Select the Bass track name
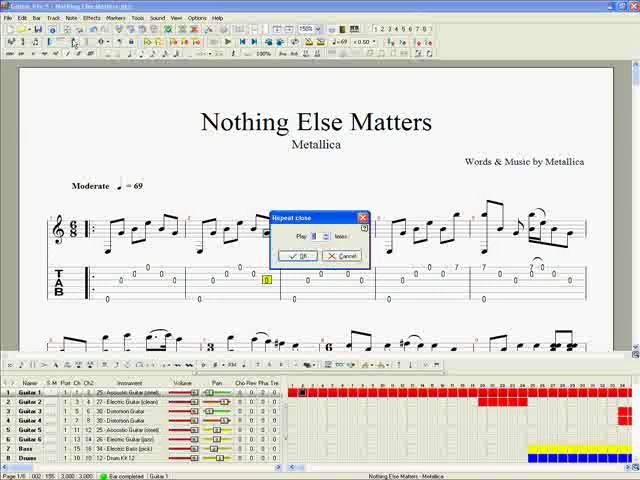 pos(25,449)
